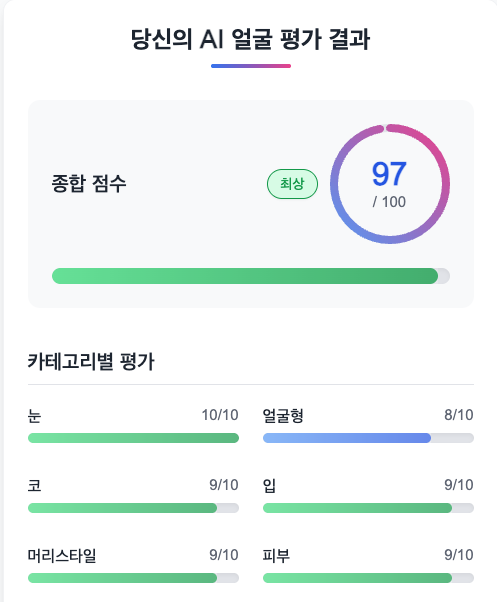This screenshot has width=497, height=602.
Task: Click the 코 category label
Action: [34, 485]
